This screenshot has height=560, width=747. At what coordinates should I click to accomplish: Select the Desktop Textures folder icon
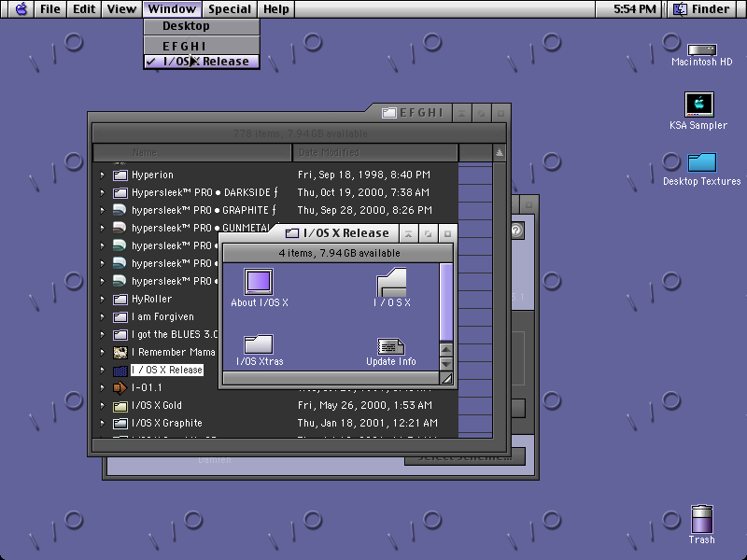coord(702,162)
